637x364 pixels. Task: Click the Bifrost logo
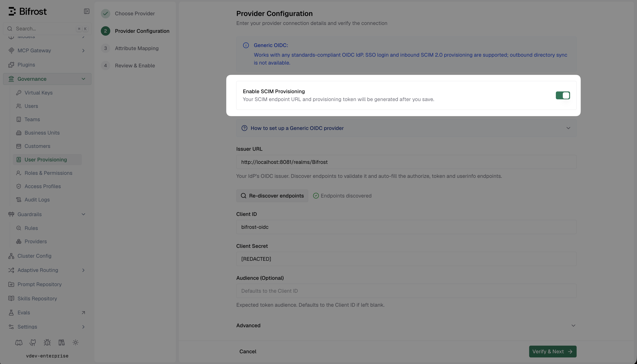[x=28, y=11]
